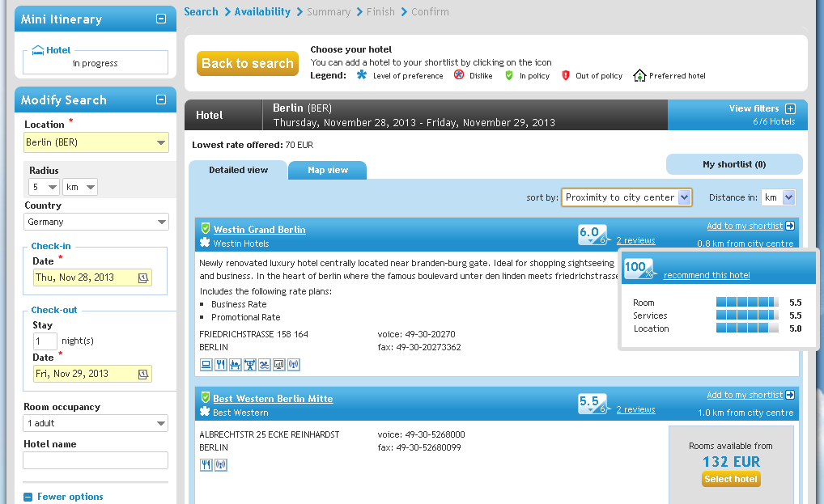Open the Room occupancy dropdown

point(96,423)
